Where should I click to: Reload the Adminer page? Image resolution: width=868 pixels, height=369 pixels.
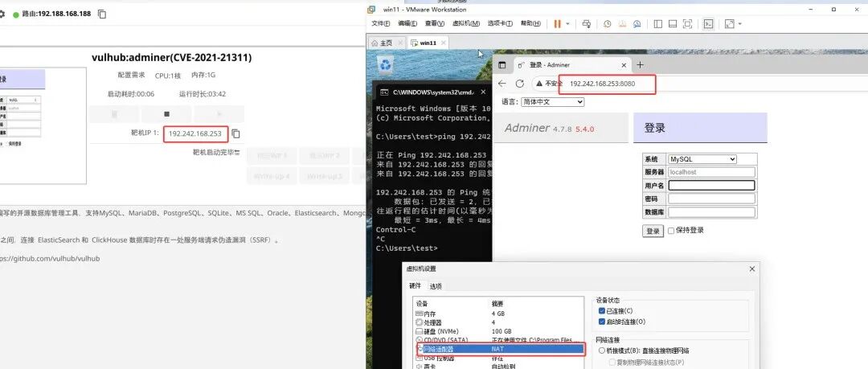pos(520,84)
